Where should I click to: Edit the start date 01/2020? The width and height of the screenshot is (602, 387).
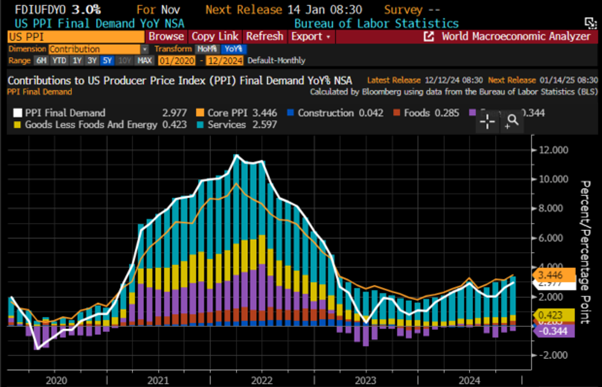click(x=177, y=61)
